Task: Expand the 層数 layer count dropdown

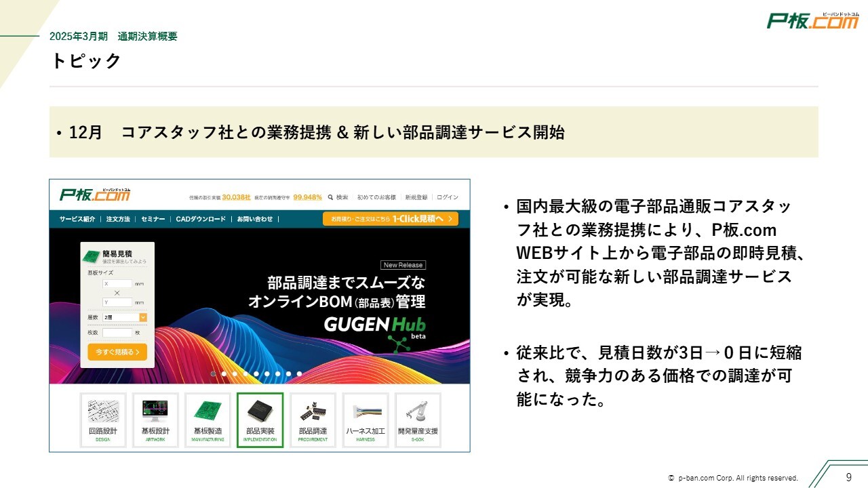Action: [x=125, y=317]
